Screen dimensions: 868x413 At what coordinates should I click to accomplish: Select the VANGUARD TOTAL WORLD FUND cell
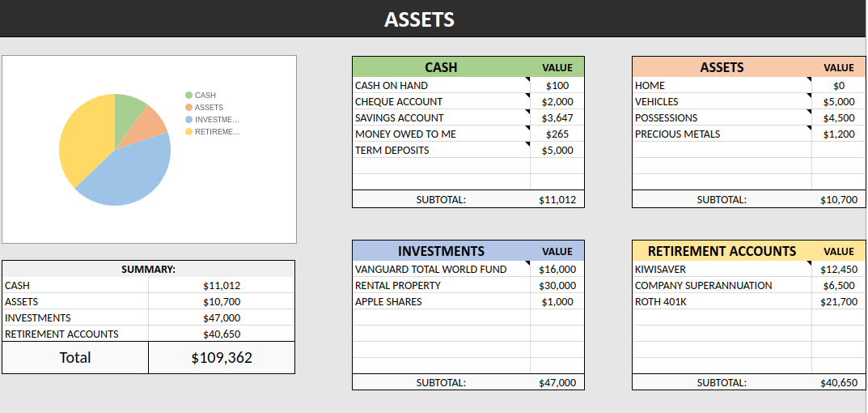(x=441, y=270)
